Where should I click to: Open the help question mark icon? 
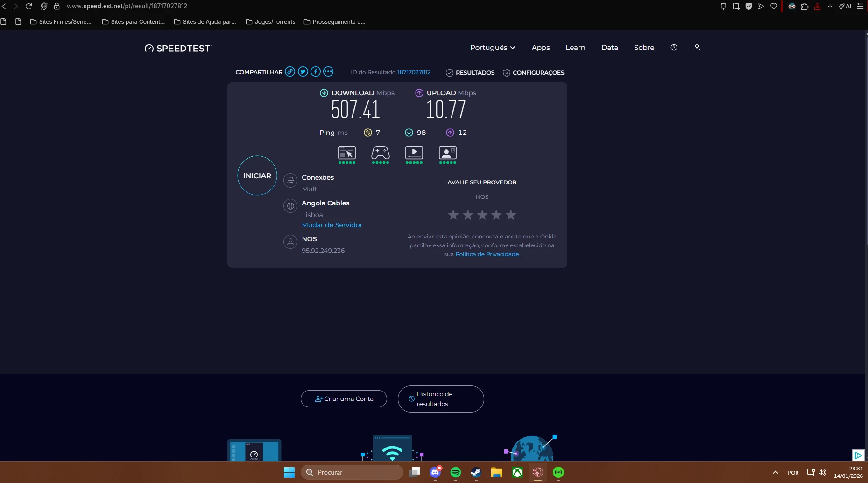[674, 48]
